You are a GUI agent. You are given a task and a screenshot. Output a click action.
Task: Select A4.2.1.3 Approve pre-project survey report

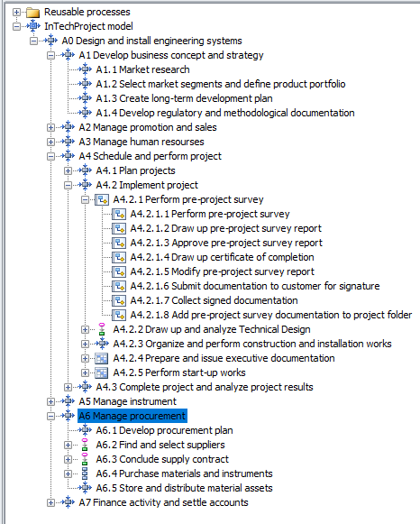(226, 243)
